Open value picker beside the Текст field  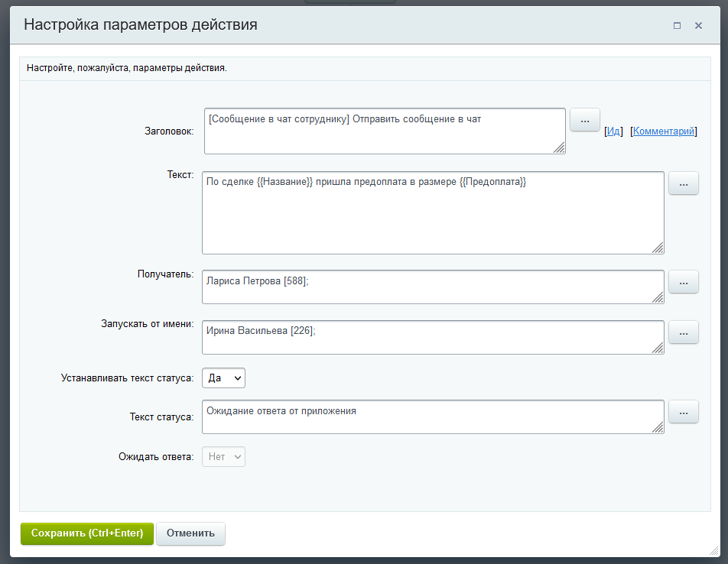684,183
